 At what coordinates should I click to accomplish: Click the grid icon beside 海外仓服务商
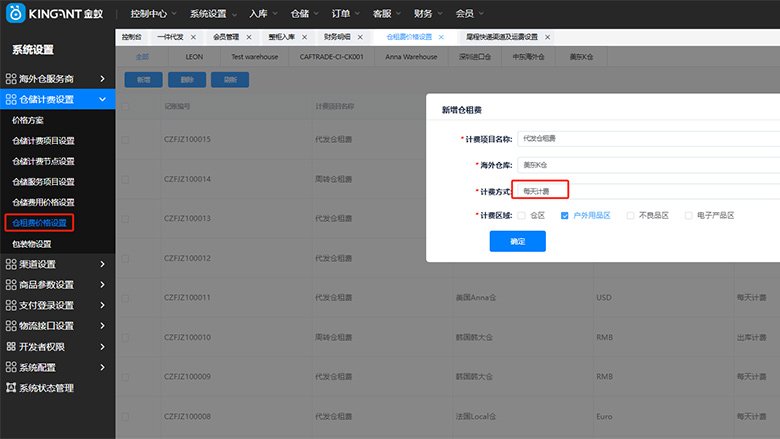[11, 79]
